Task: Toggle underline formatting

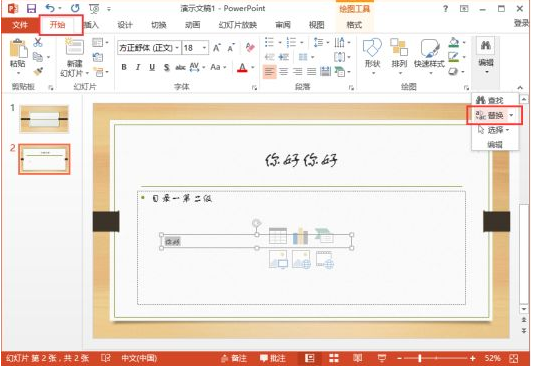Action: (152, 67)
